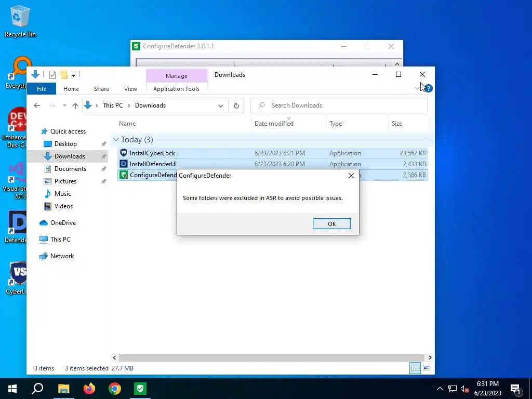Screen dimensions: 532x399
Task: Sort by the Type column header
Action: (336, 124)
